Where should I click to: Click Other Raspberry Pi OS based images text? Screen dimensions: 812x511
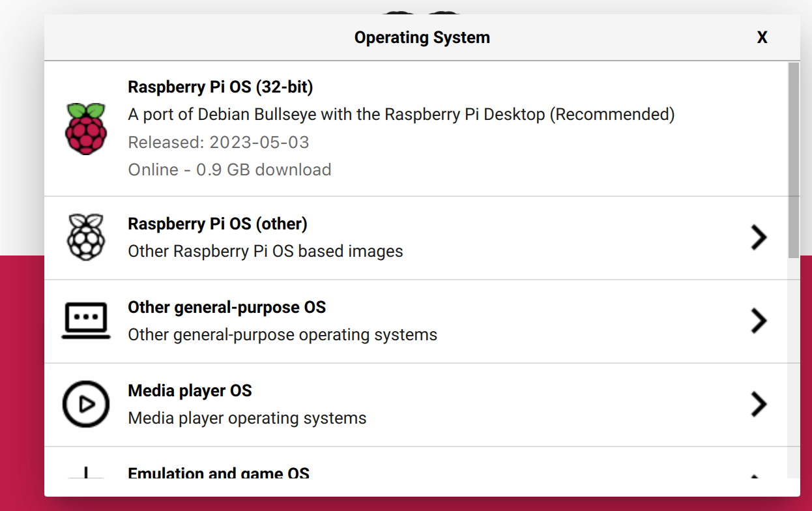coord(265,251)
